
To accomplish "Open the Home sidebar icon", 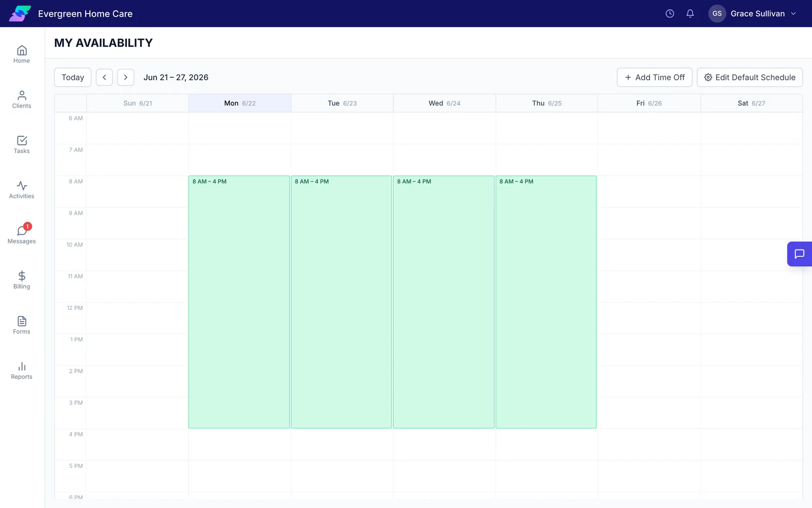I will point(22,54).
